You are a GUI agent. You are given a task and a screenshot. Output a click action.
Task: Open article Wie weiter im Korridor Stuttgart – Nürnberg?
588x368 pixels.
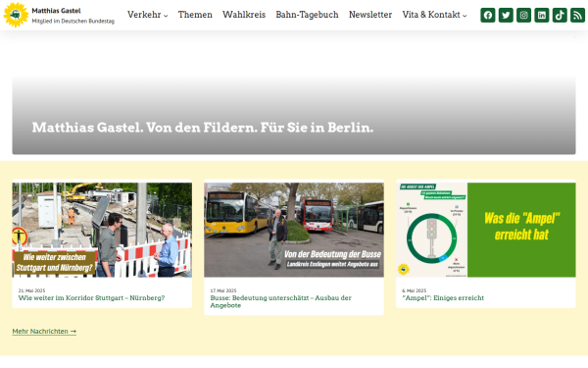[x=91, y=297]
